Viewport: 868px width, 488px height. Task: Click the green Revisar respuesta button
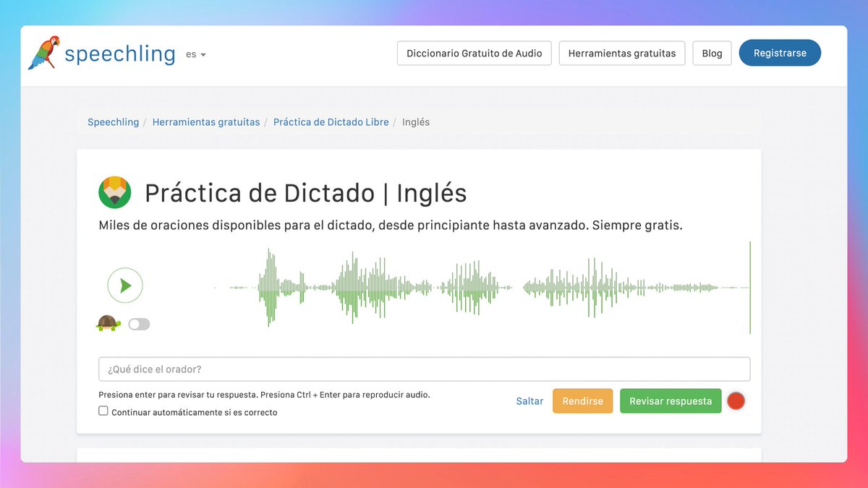(671, 401)
